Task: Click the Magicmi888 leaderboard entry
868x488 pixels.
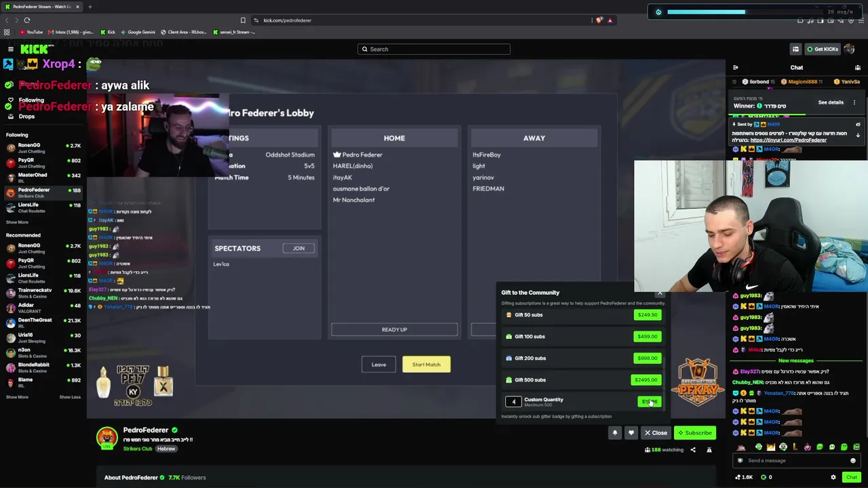Action: tap(802, 82)
